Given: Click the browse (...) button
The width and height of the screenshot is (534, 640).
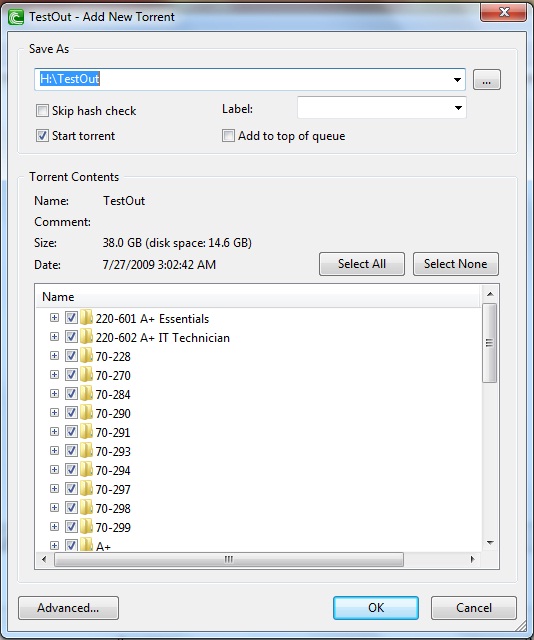Looking at the screenshot, I should (487, 80).
